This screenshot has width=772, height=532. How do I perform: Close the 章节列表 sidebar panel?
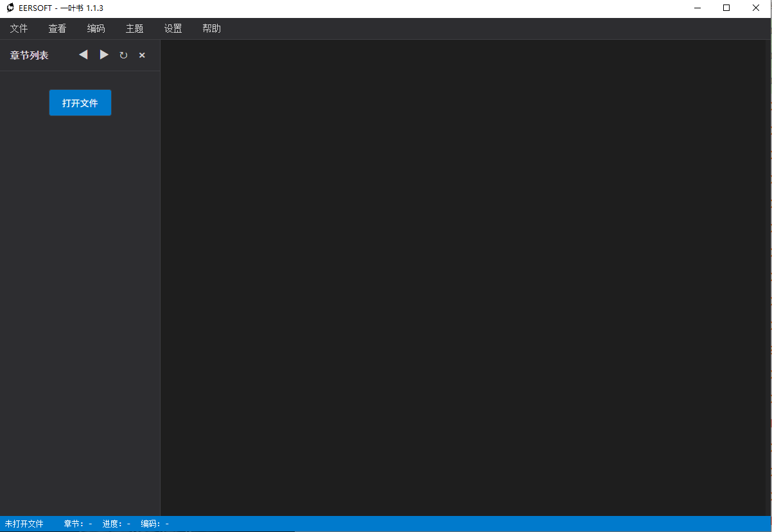point(142,55)
